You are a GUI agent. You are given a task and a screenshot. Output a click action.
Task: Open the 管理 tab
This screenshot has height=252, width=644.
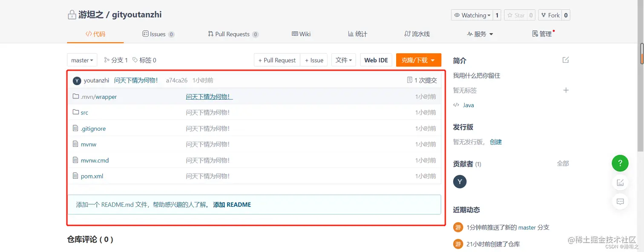click(543, 34)
